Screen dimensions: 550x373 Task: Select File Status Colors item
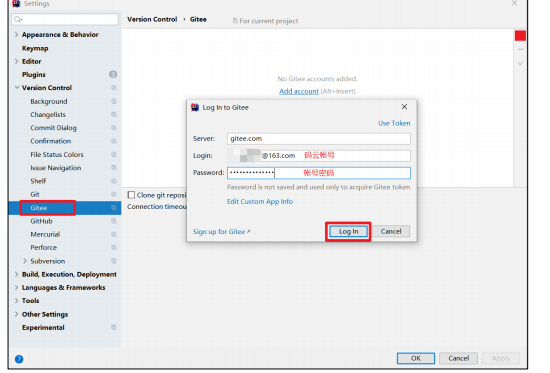[x=57, y=154]
